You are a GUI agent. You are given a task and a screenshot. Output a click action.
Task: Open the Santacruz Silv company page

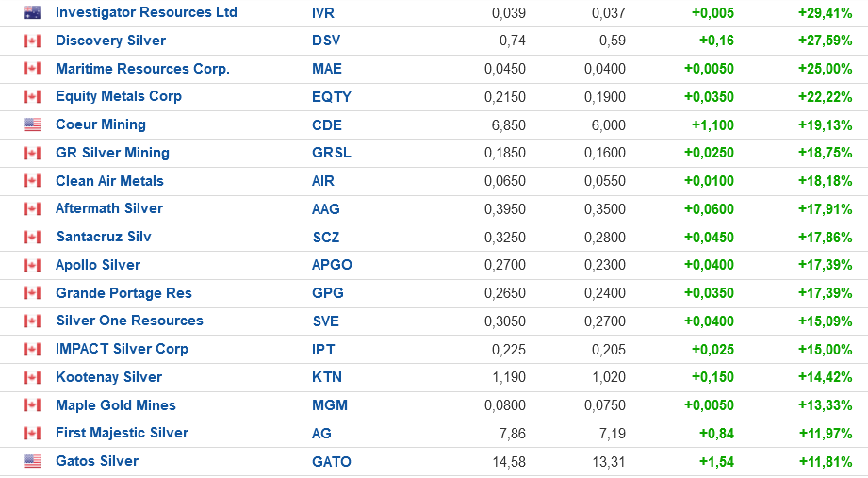(104, 237)
